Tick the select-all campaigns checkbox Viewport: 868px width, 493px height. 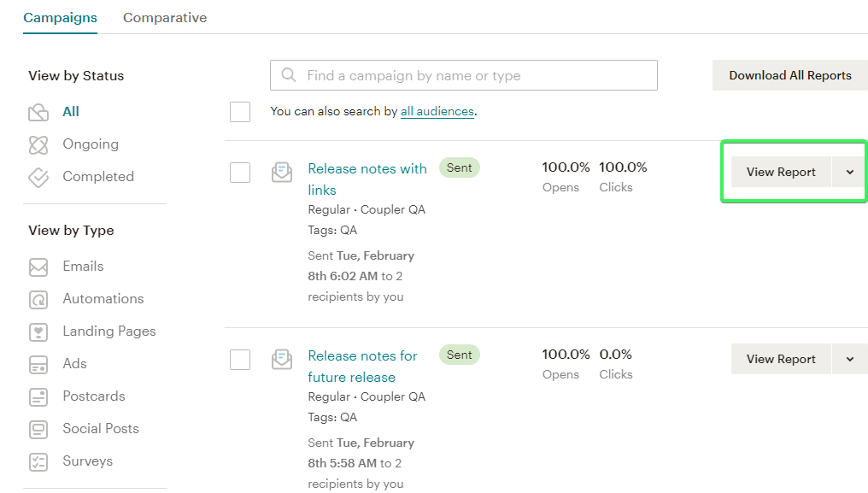(240, 112)
